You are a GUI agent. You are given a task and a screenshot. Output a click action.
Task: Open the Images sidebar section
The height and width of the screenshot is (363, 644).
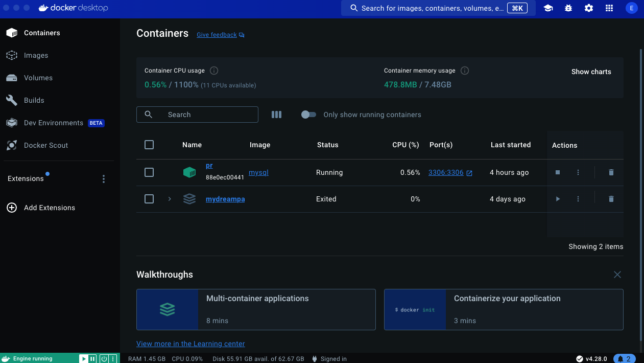(60, 55)
